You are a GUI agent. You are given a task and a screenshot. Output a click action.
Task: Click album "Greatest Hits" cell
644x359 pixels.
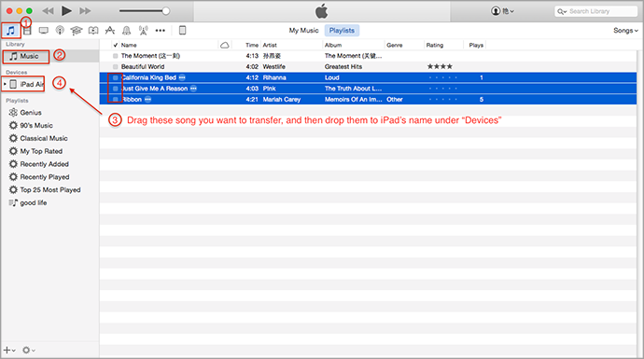click(x=343, y=67)
